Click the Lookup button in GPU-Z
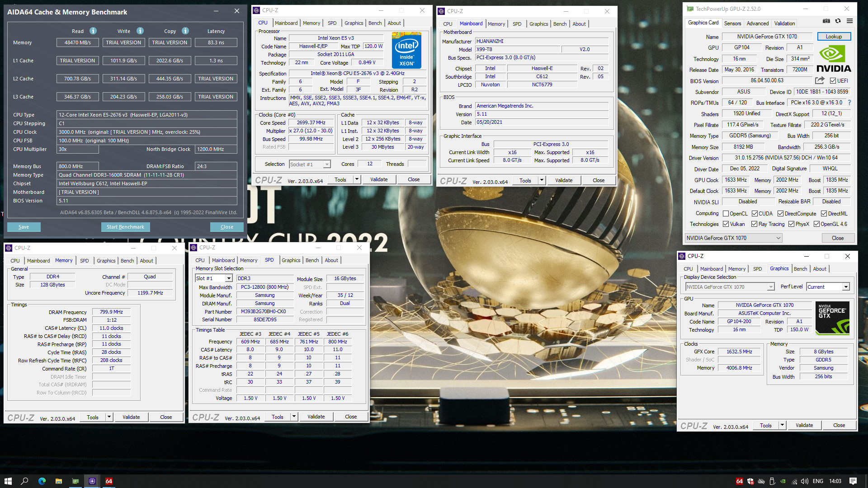 [834, 37]
